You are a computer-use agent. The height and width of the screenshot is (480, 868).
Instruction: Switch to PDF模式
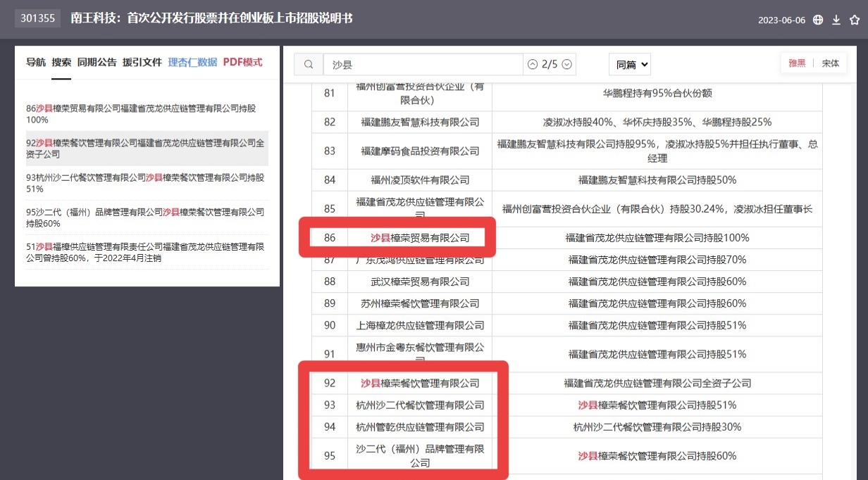[242, 62]
